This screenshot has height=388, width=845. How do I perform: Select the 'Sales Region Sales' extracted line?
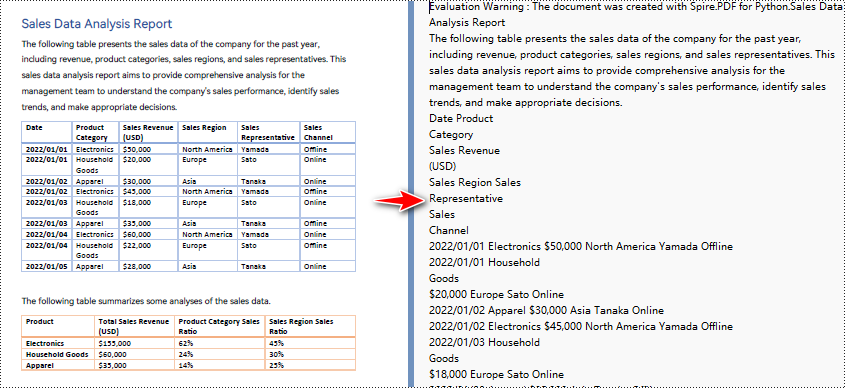point(475,182)
